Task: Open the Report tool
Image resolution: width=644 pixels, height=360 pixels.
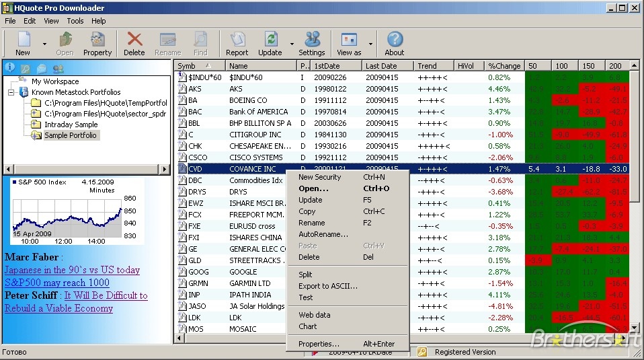Action: tap(237, 40)
